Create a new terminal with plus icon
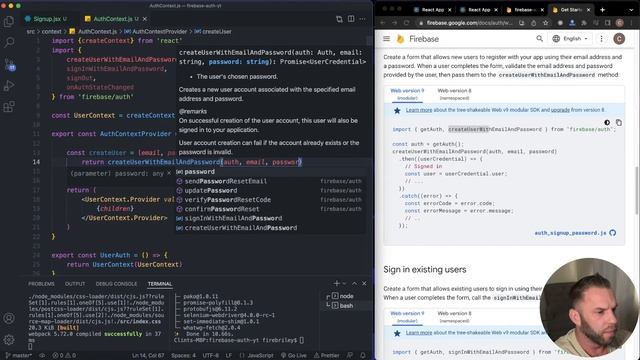Image resolution: width=640 pixels, height=360 pixels. click(x=336, y=283)
